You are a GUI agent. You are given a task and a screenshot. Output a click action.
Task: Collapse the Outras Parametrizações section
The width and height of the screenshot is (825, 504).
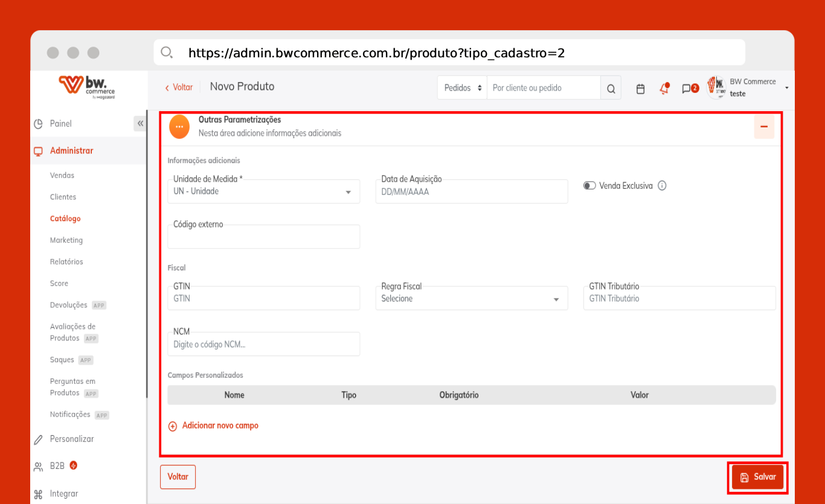[x=763, y=127]
